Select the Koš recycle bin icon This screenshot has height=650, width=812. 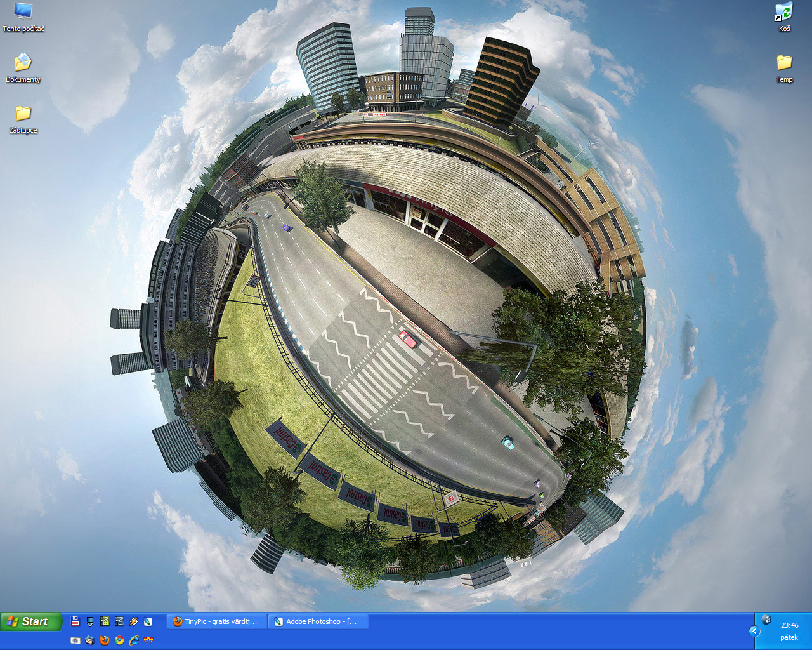pyautogui.click(x=785, y=17)
